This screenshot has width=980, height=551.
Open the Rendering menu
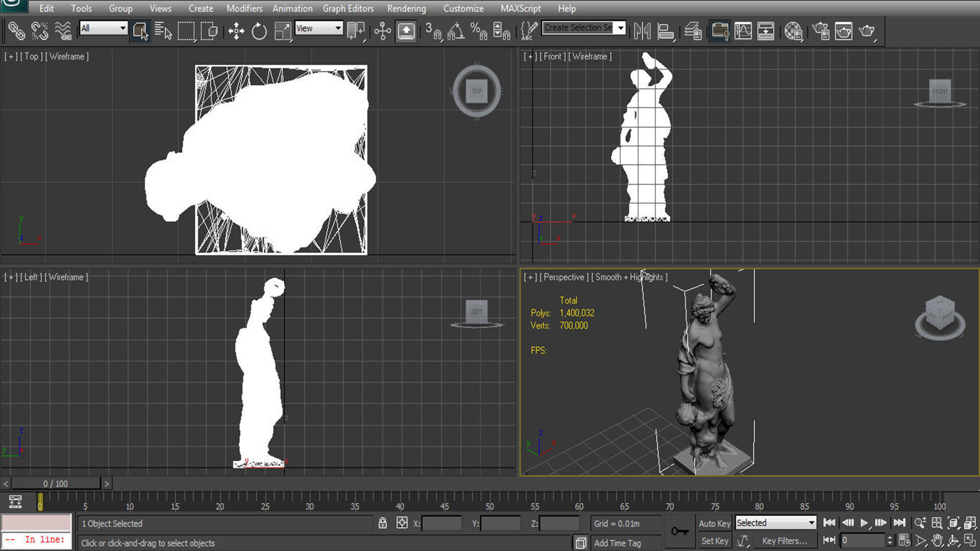click(406, 8)
